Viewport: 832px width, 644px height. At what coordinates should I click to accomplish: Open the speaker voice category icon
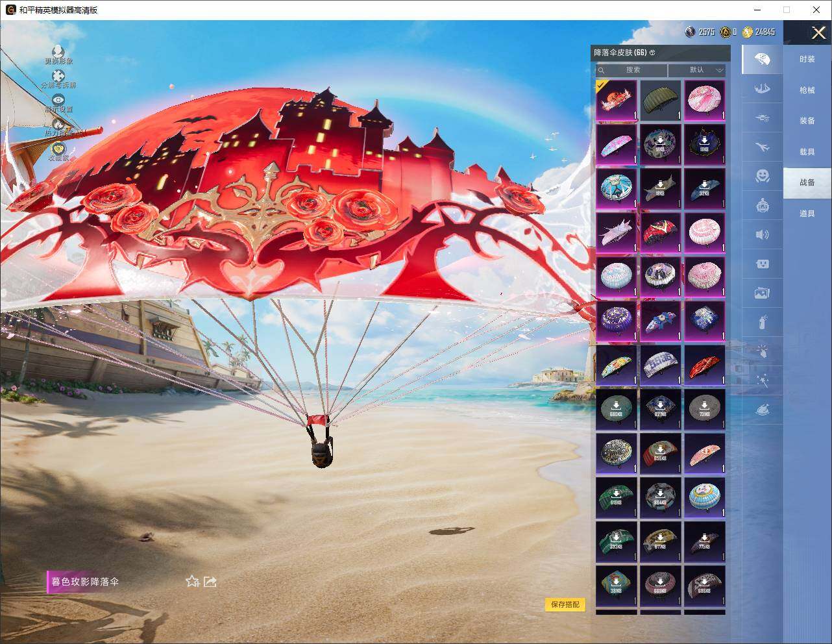(x=763, y=234)
